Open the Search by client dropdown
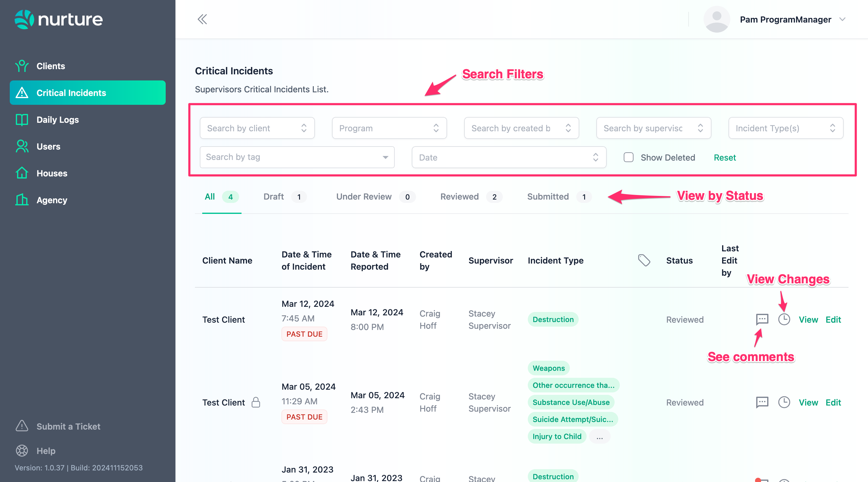This screenshot has width=868, height=482. click(257, 128)
